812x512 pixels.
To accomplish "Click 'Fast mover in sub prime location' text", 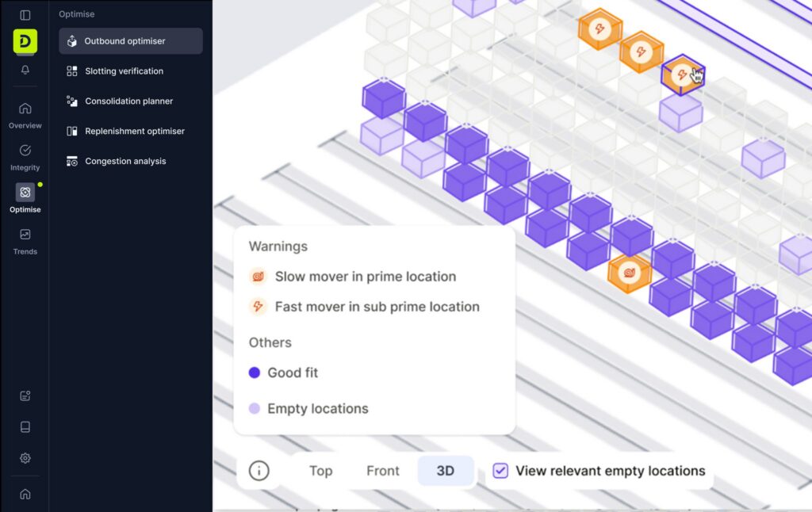I will click(x=377, y=307).
